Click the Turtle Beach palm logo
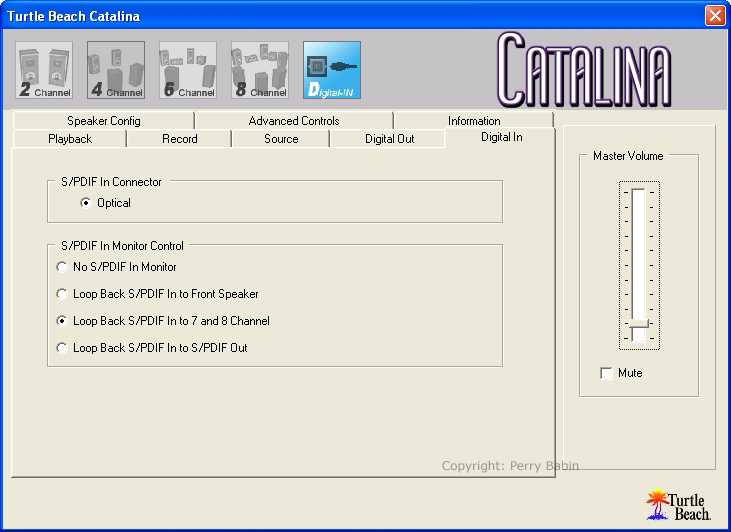Image resolution: width=731 pixels, height=532 pixels. click(x=678, y=504)
